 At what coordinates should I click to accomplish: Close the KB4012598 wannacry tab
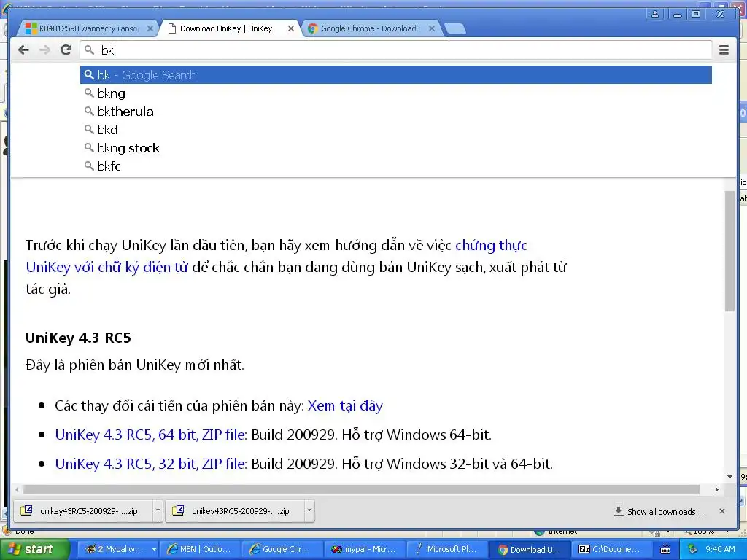click(x=150, y=28)
